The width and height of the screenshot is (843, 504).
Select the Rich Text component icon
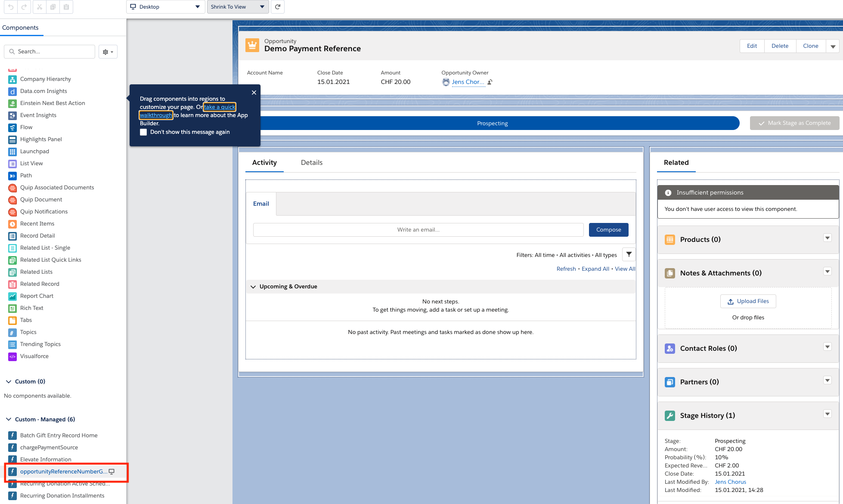point(12,308)
